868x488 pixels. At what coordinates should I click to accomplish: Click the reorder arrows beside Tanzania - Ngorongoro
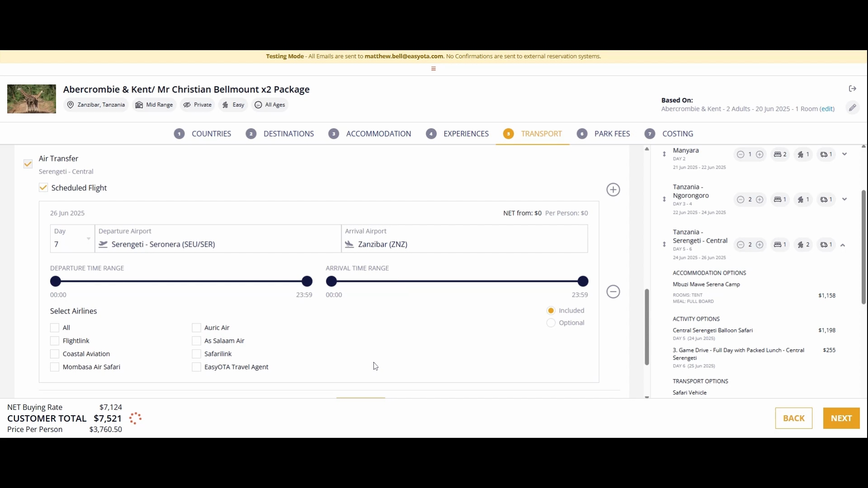[664, 199]
